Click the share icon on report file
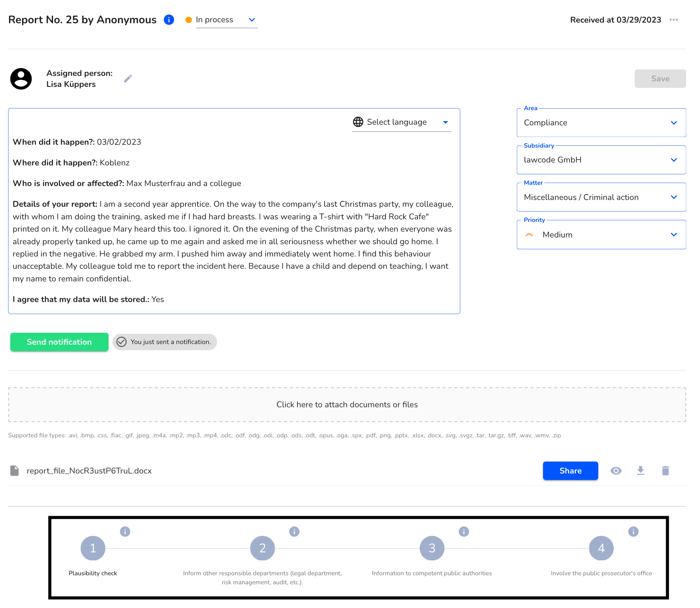The width and height of the screenshot is (700, 608). [570, 471]
